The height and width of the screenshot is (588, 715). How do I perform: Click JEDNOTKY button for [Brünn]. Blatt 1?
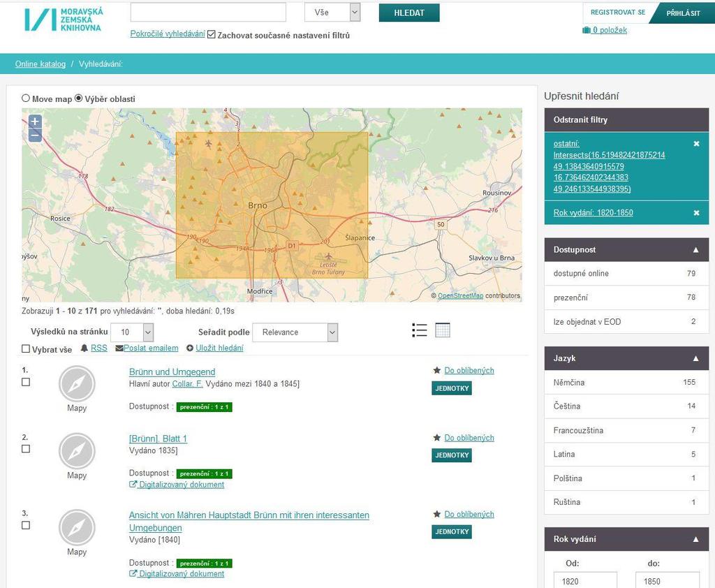click(x=452, y=455)
